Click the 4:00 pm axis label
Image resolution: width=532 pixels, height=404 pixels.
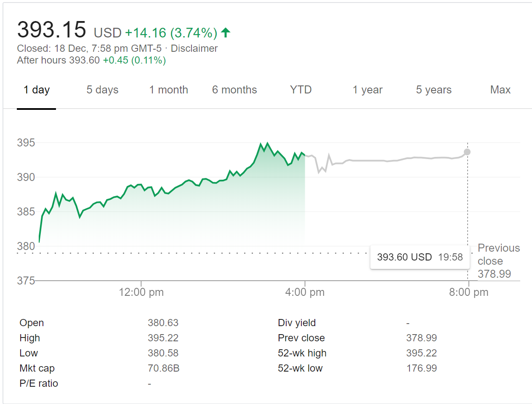click(305, 292)
